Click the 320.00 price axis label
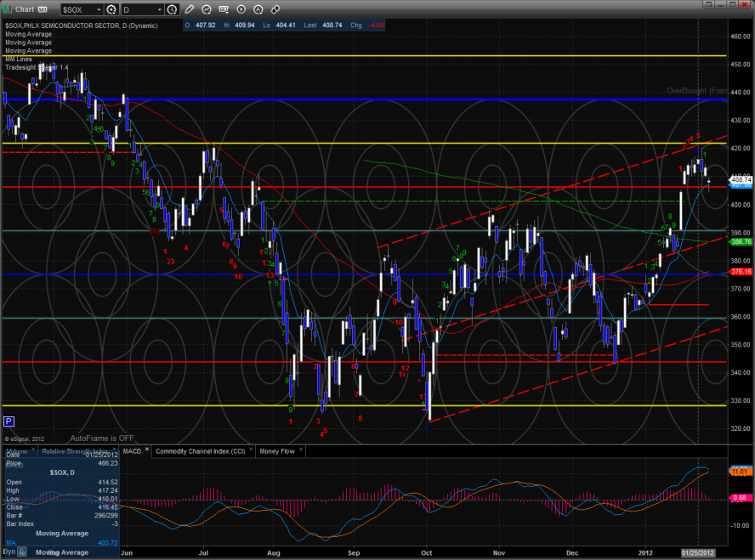 740,428
